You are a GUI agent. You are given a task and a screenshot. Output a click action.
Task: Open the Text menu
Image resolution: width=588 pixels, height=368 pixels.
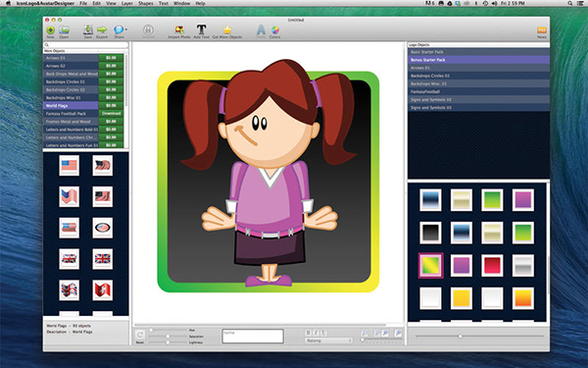[x=164, y=3]
